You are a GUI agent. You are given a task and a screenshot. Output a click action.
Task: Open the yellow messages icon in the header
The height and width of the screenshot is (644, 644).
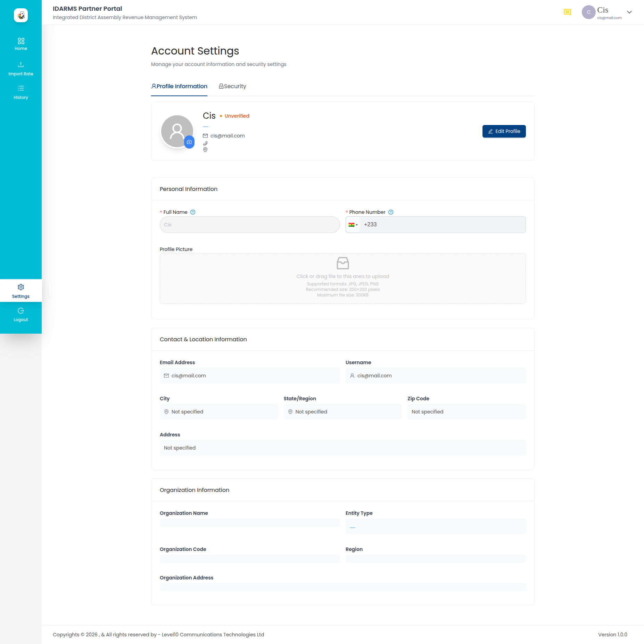pos(567,12)
